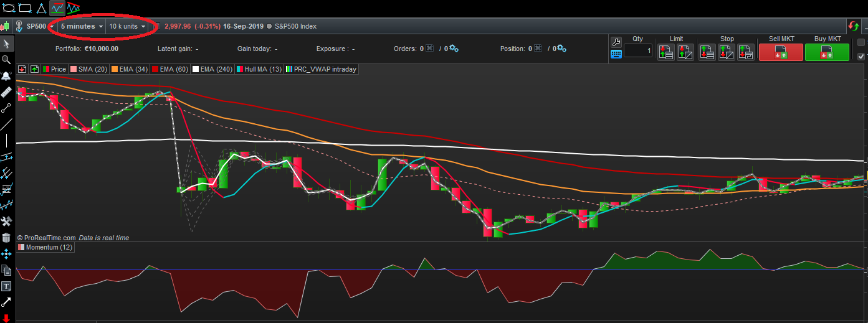
Task: Click the Buy MKT button
Action: pos(827,52)
